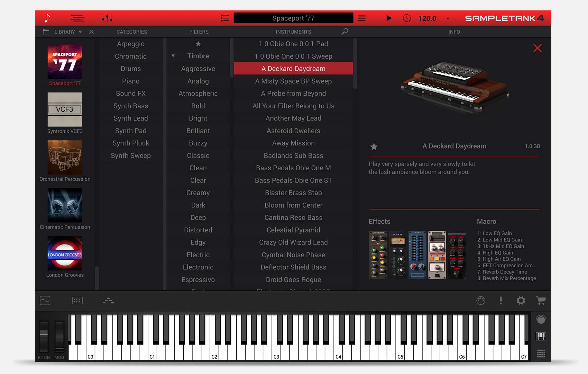Select the Synth Bass category
The width and height of the screenshot is (588, 374).
pos(131,106)
